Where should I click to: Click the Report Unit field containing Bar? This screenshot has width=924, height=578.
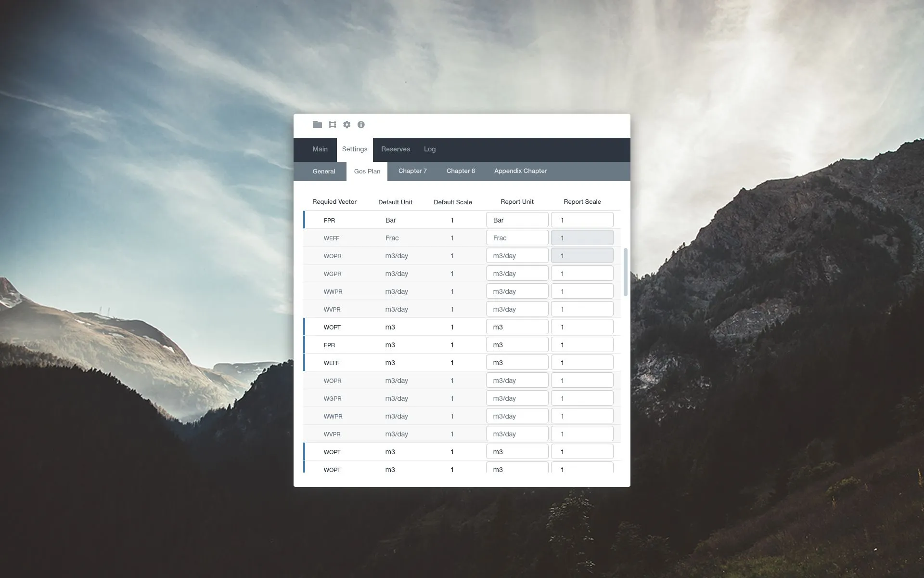click(x=517, y=220)
